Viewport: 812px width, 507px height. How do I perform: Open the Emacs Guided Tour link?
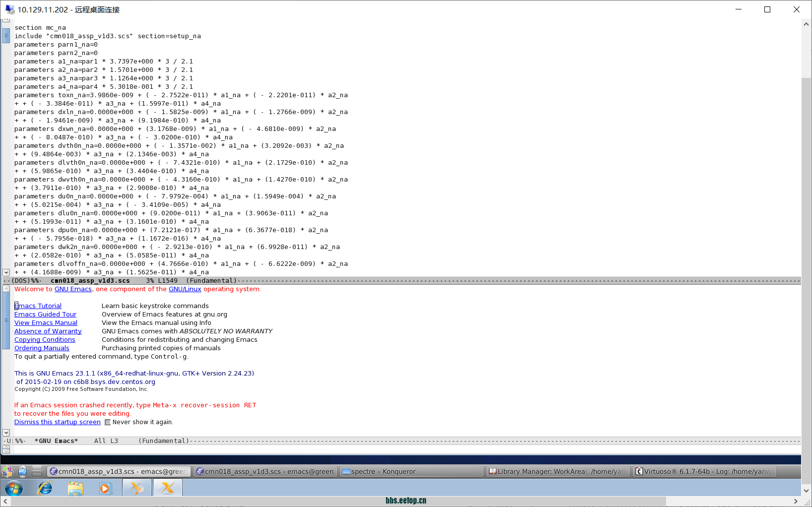(45, 315)
